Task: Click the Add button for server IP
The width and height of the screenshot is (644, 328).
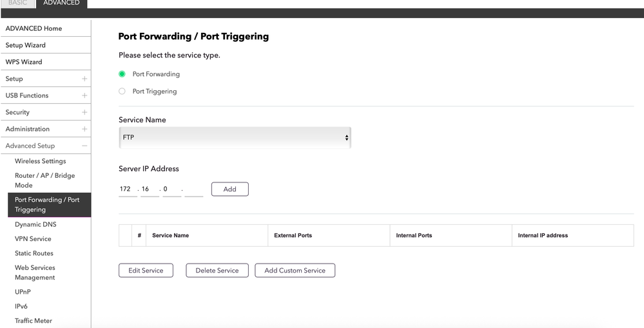Action: coord(229,189)
